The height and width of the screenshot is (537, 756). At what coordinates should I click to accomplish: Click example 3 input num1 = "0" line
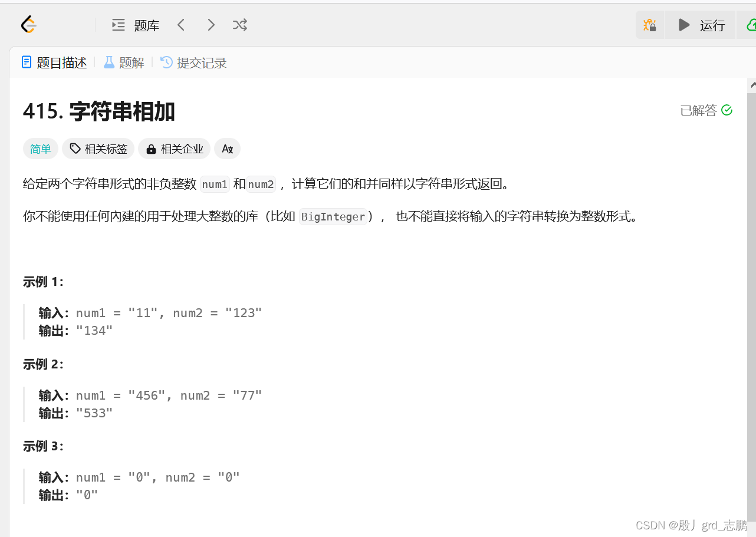[x=139, y=477]
